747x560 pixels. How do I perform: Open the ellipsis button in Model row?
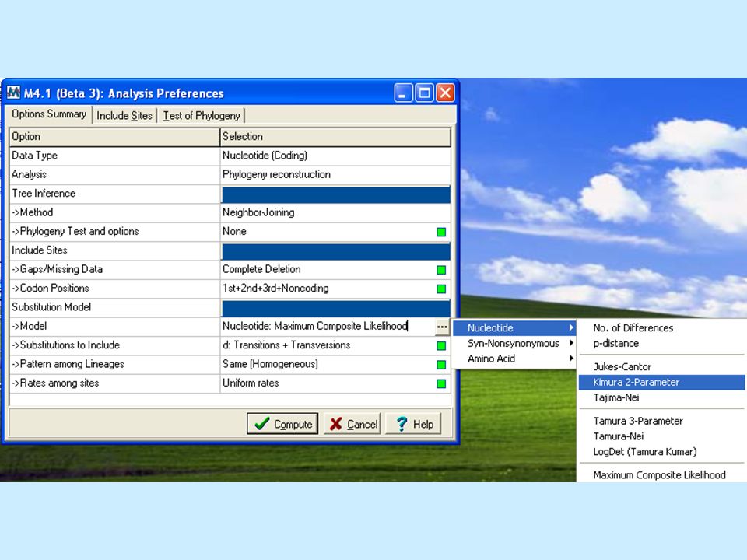pos(442,327)
